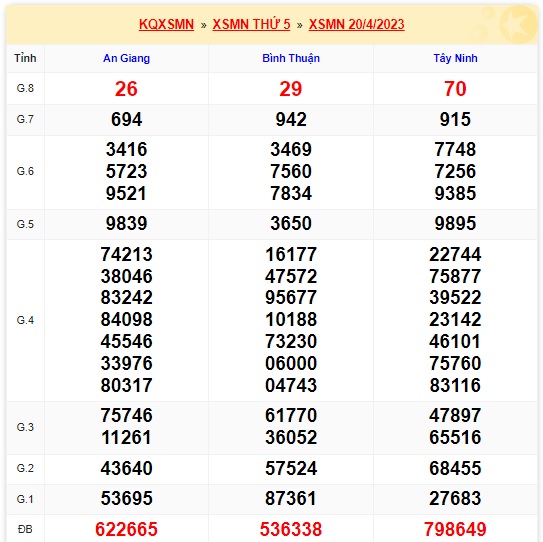Click G.4 result 10188
Viewport: 543px width, 542px height.
(x=291, y=319)
